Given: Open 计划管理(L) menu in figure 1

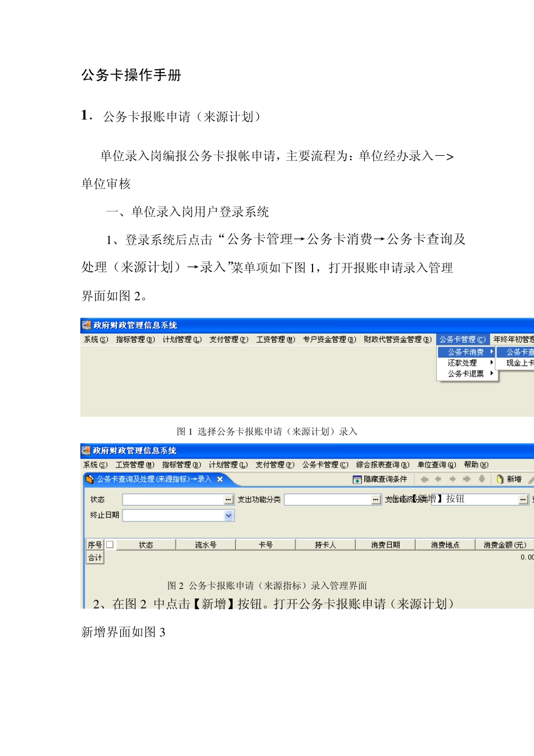Looking at the screenshot, I should click(x=182, y=340).
